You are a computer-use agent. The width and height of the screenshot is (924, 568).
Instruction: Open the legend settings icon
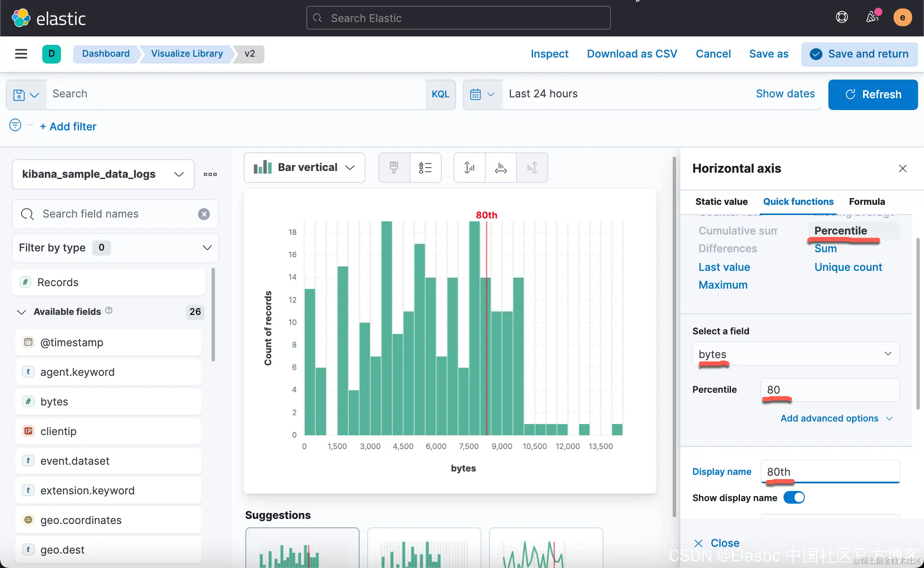(425, 168)
